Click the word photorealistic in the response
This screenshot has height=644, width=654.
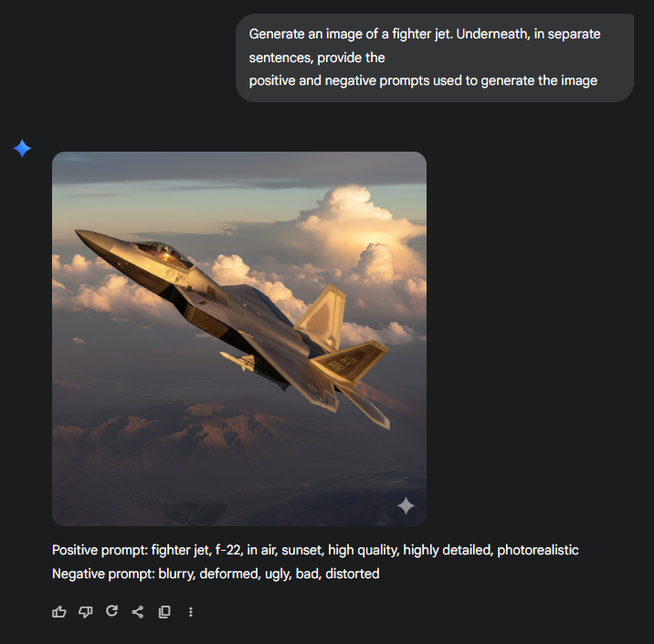coord(538,550)
